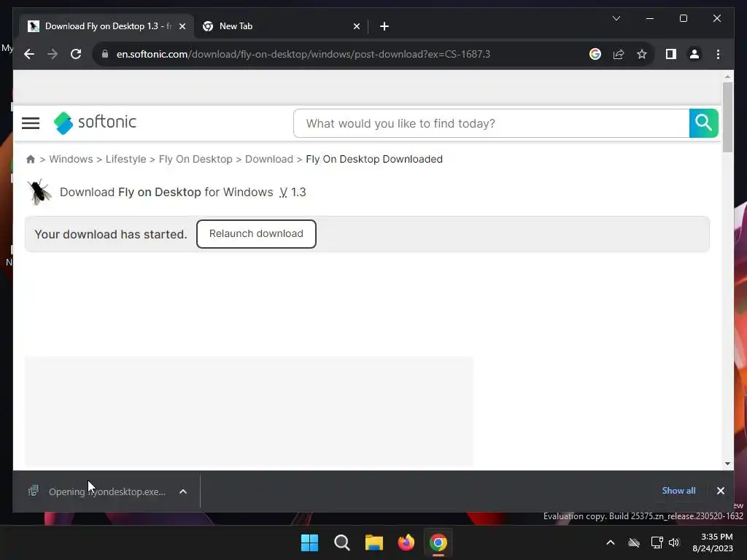The width and height of the screenshot is (747, 560).
Task: Open the cloud sync tray icon
Action: coord(634,542)
